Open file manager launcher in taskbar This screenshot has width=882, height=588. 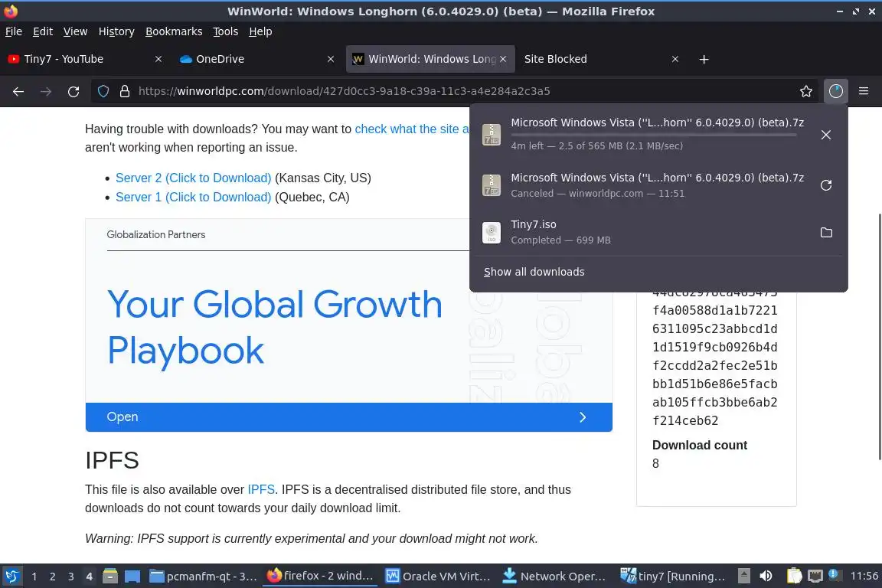tap(110, 576)
